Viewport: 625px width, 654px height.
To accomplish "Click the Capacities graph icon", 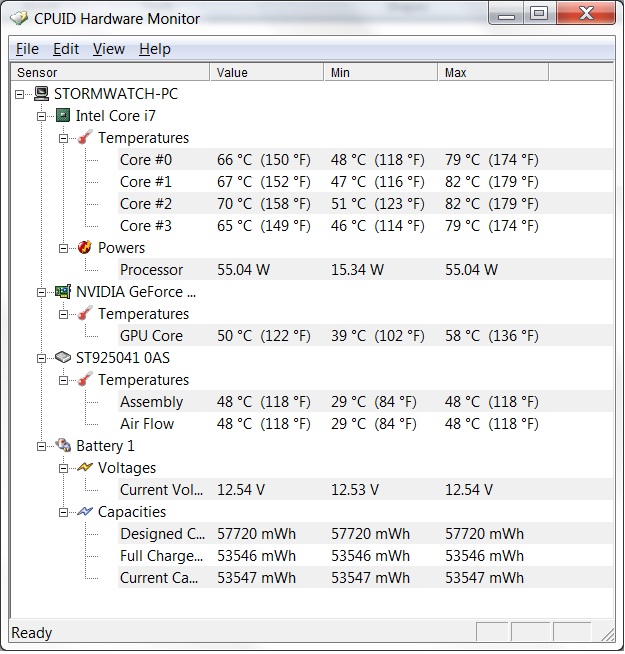I will point(85,511).
